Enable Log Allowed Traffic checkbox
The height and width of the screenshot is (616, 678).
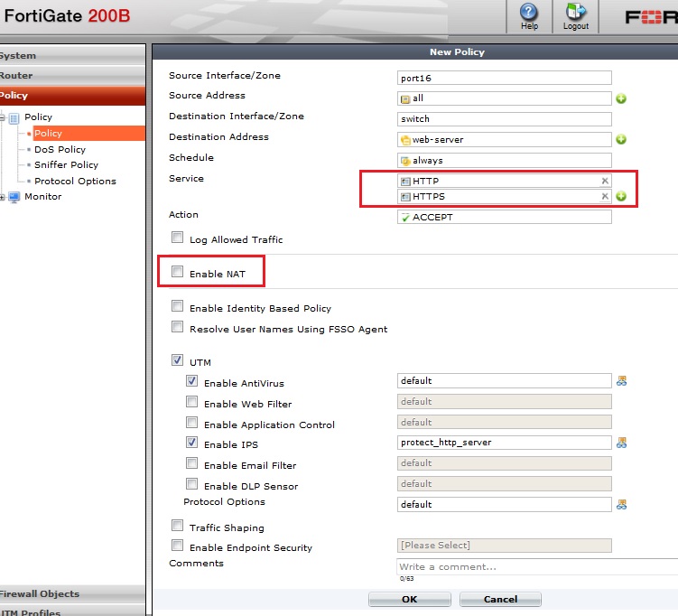177,237
